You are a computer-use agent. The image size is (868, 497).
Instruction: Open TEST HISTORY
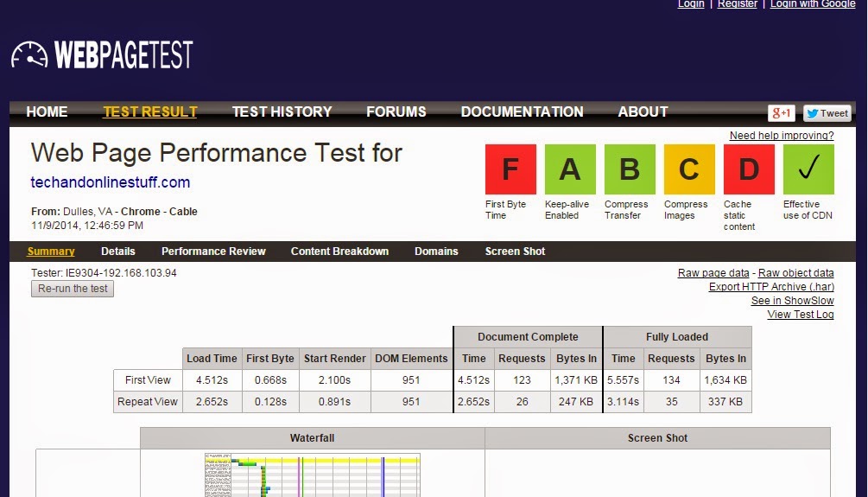point(282,112)
